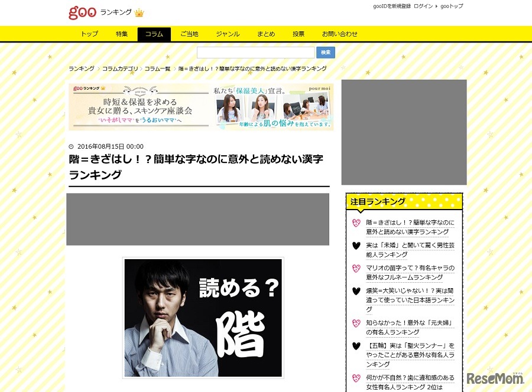Click the article headline 階＝きざはし
Image resolution: width=532 pixels, height=392 pixels.
tap(196, 166)
